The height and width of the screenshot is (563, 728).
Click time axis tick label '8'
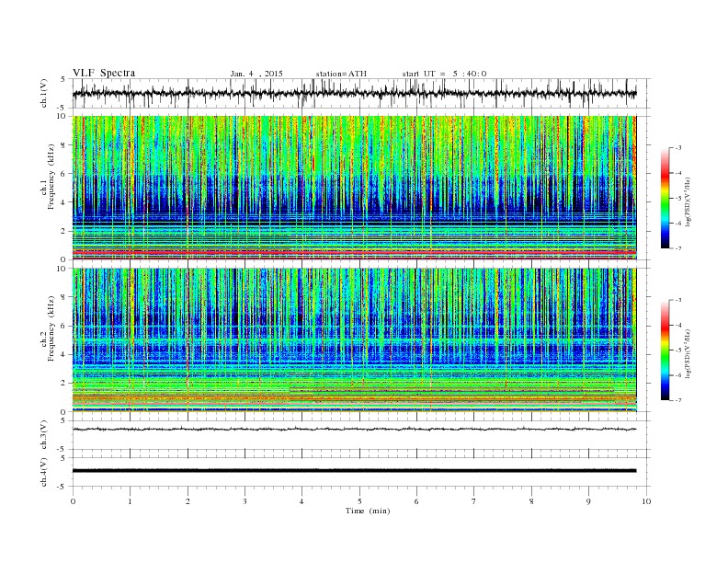click(x=531, y=501)
